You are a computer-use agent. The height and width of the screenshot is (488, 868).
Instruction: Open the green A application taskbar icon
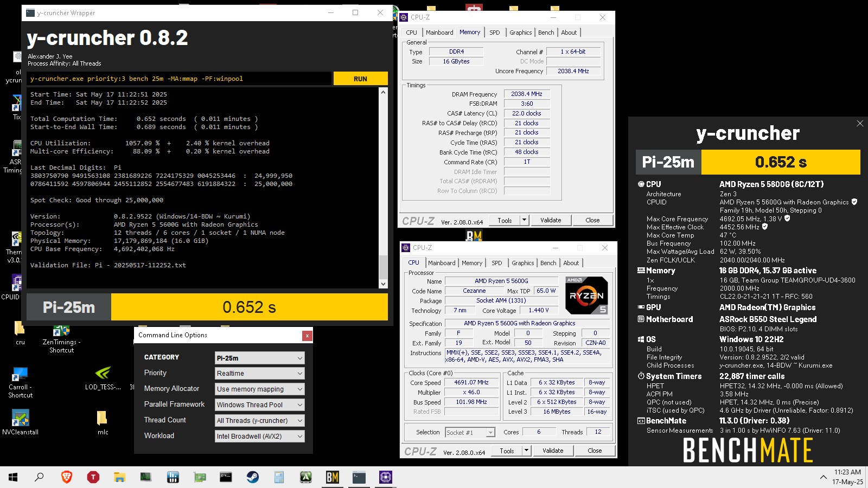306,477
